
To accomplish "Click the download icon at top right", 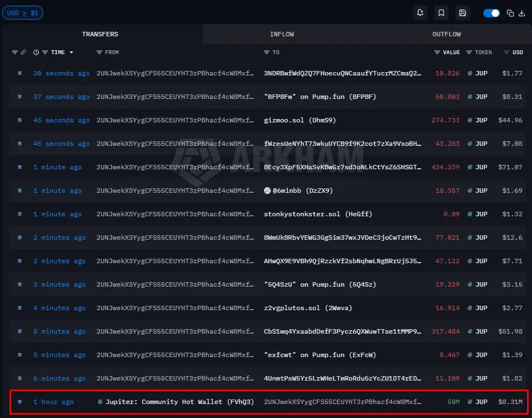I will (x=522, y=13).
